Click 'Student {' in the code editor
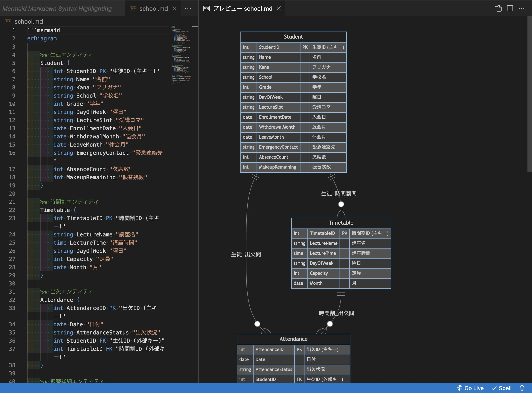The height and width of the screenshot is (393, 532). tap(55, 63)
